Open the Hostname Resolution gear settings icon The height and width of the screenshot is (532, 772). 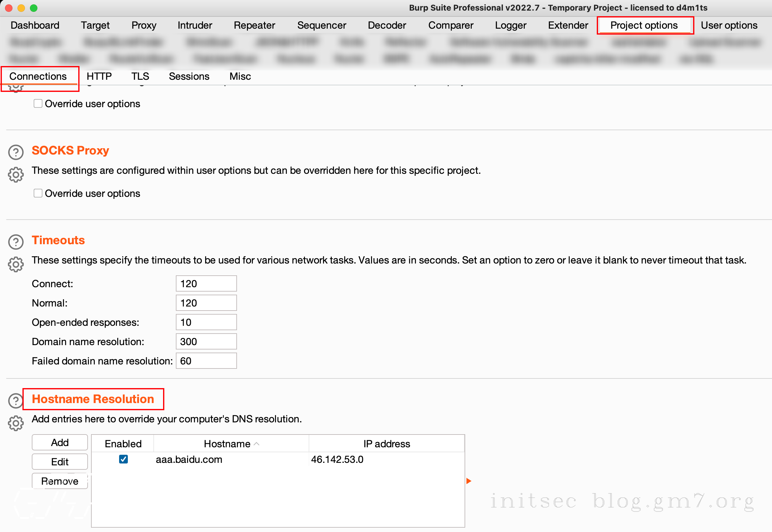coord(16,423)
